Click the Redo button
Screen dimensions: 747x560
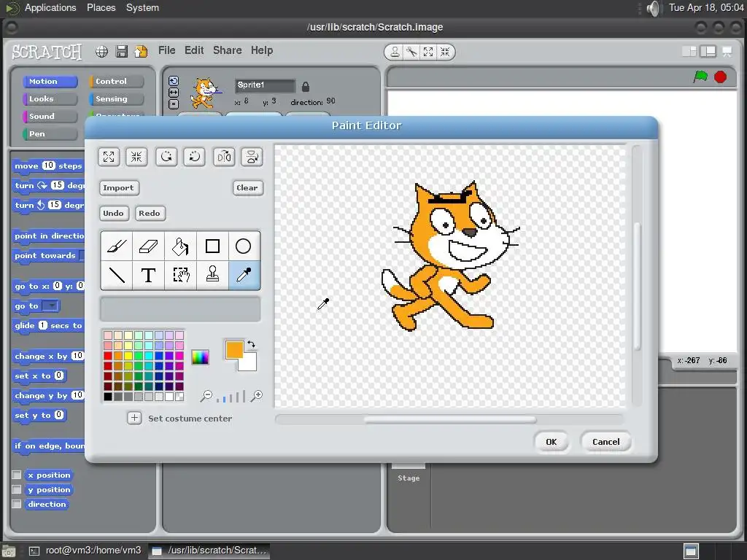[150, 214]
